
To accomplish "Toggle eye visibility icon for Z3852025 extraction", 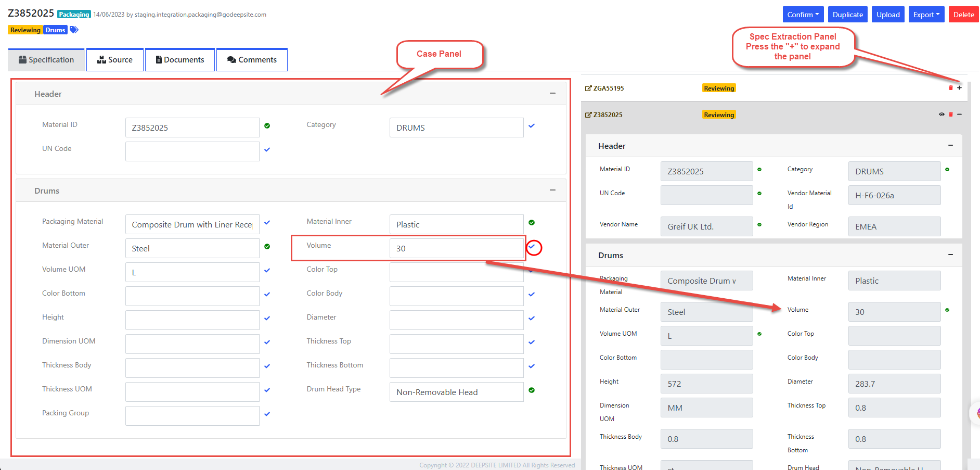I will [942, 115].
